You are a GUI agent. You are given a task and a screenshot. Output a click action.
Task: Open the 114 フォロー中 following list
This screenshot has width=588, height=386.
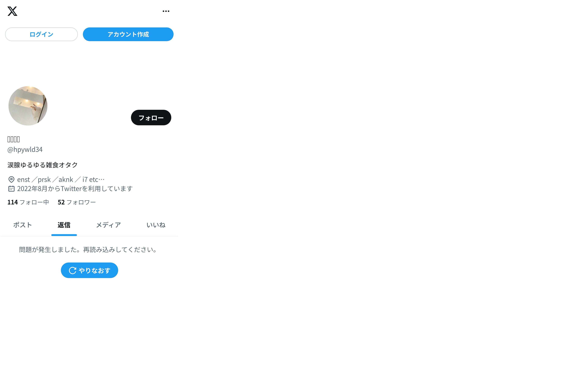28,202
